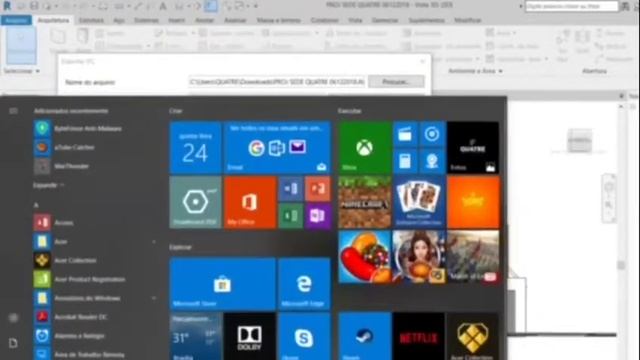Click the Text 'A' quick access icon
The image size is (640, 360).
[x=162, y=6]
